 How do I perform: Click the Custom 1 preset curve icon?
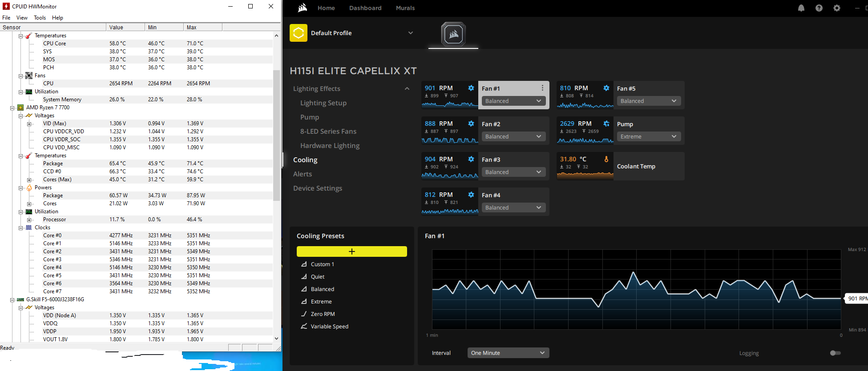click(x=304, y=264)
